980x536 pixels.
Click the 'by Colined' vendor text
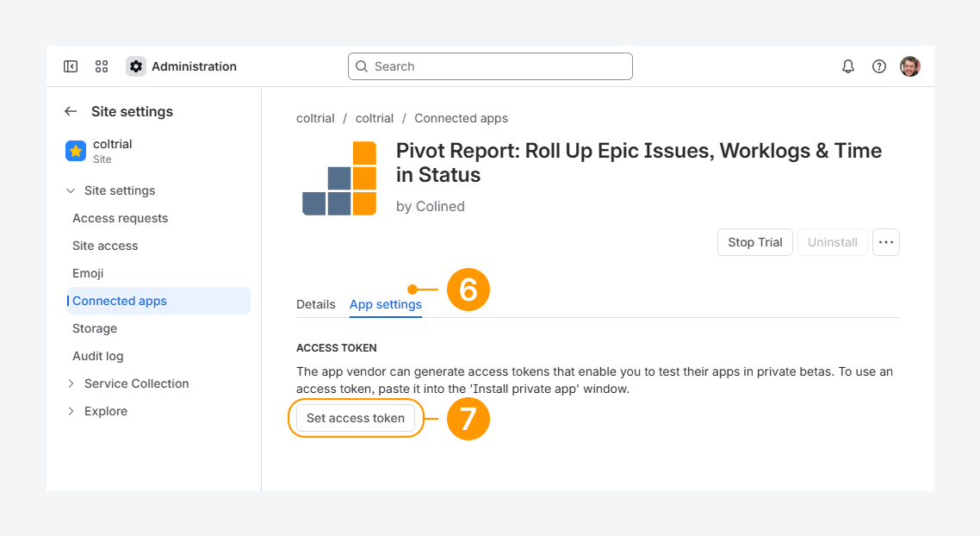pyautogui.click(x=430, y=207)
